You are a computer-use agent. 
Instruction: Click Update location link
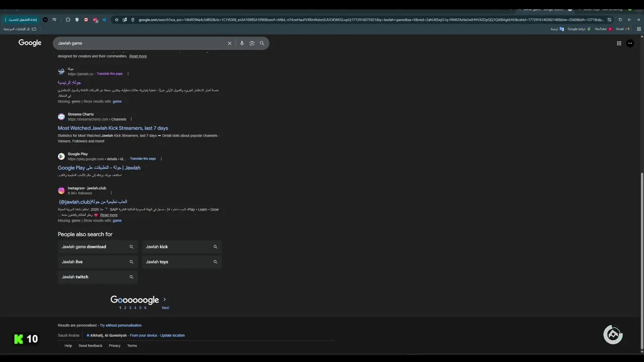coord(173,335)
